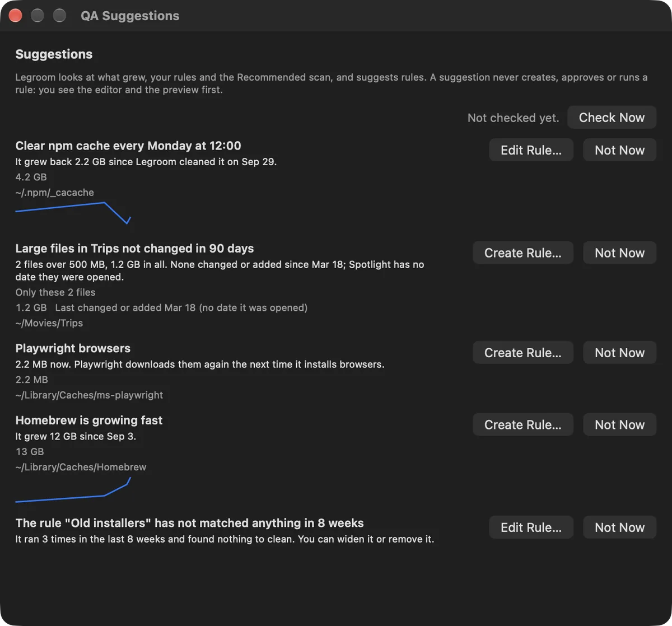Screen dimensions: 672x626
Task: Click the "~/Library/Caches/Homebrew" path
Action: point(81,467)
